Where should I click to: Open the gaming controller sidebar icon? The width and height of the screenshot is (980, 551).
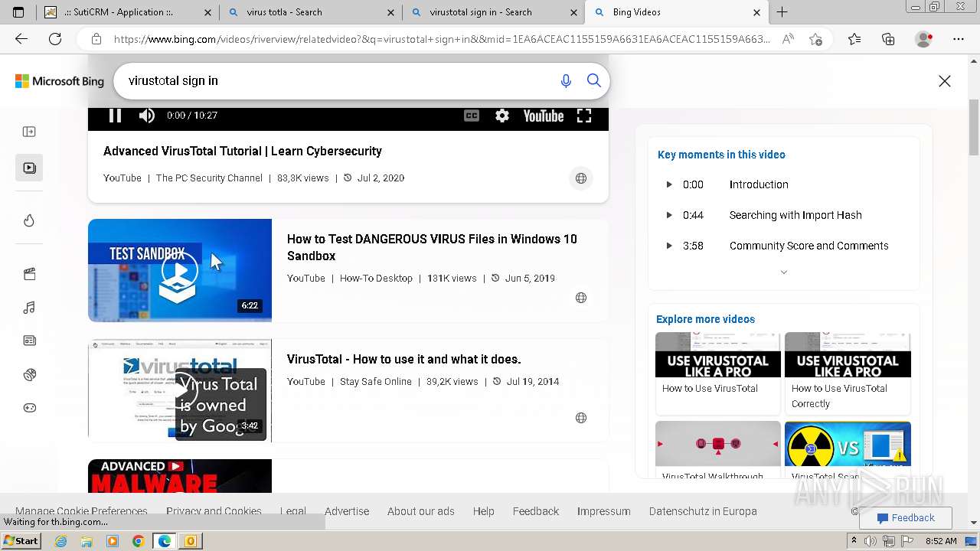29,408
